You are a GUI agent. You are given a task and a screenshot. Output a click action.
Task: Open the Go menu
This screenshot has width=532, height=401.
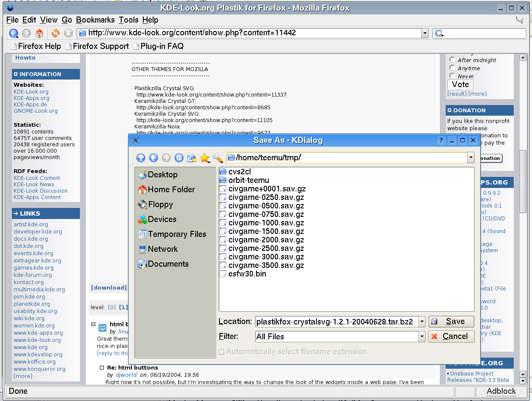(67, 20)
